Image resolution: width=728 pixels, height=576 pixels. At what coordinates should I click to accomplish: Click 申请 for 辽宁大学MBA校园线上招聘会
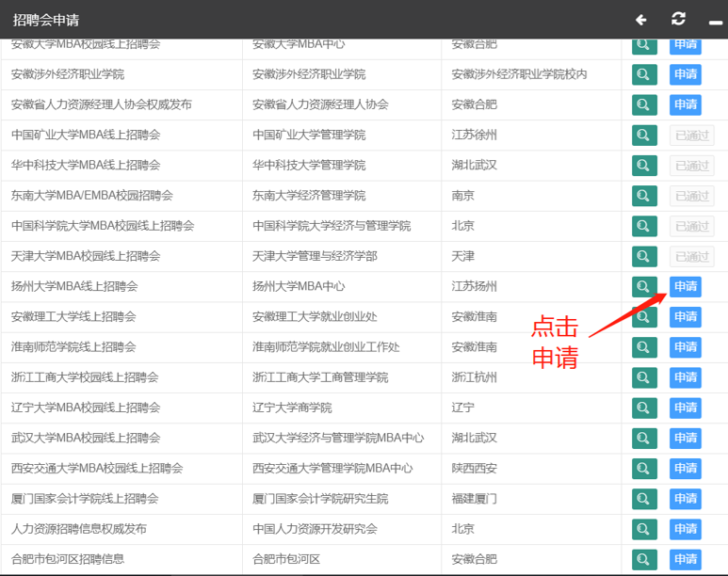point(686,408)
